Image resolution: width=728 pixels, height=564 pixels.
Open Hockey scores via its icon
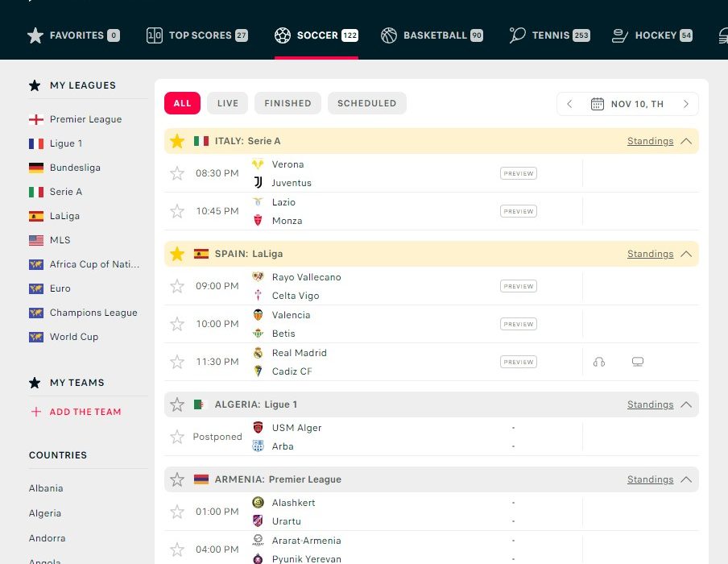point(618,35)
